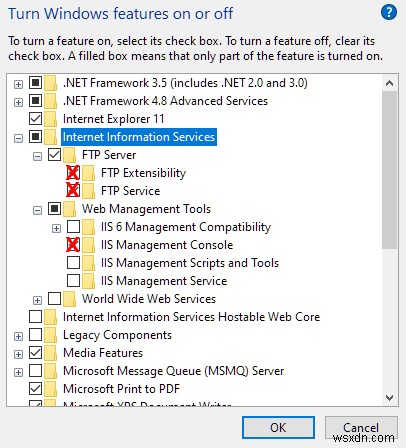Expand the Microsoft Message Queue Server node
Image resolution: width=406 pixels, height=448 pixels.
tap(18, 372)
